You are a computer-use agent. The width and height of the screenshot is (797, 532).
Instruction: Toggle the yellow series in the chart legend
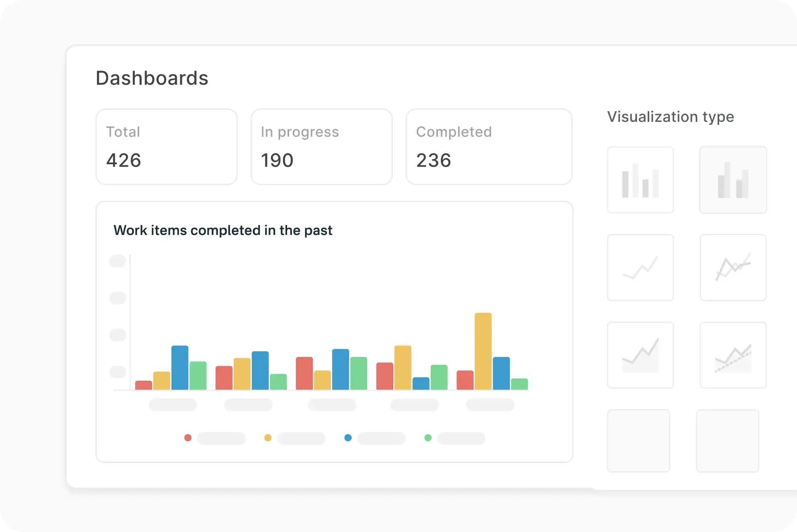click(x=268, y=438)
